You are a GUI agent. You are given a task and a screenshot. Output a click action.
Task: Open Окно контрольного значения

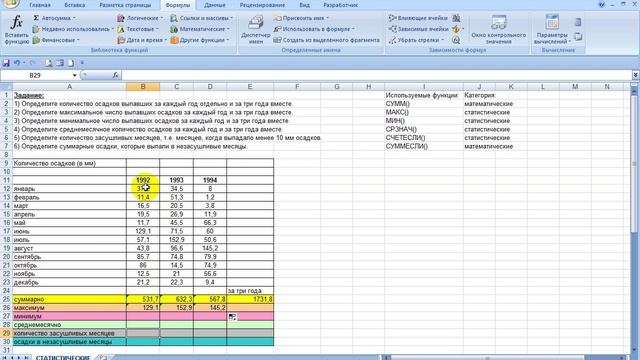pyautogui.click(x=498, y=29)
